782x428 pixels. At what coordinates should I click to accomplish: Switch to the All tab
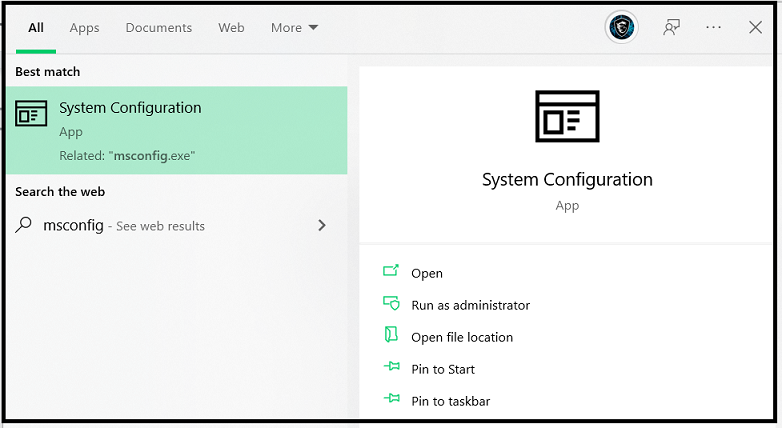(x=36, y=28)
